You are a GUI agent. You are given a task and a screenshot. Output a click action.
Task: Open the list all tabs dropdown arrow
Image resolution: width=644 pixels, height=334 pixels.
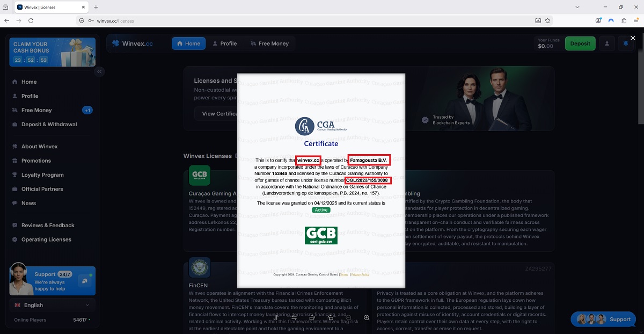click(577, 7)
